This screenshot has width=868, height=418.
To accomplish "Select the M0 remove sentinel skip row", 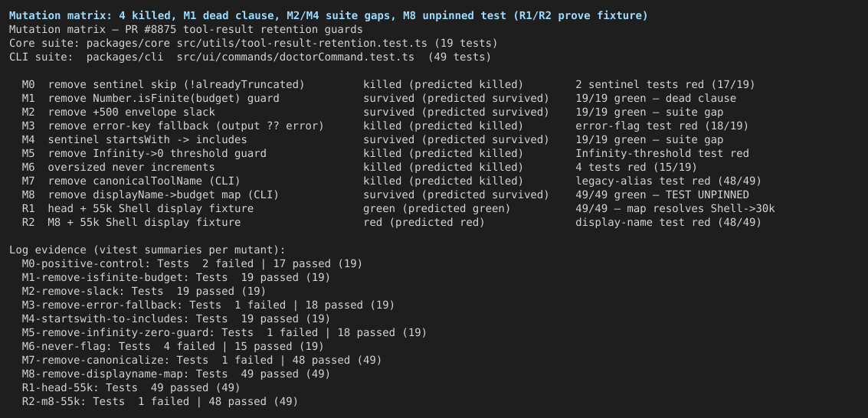I will click(388, 84).
